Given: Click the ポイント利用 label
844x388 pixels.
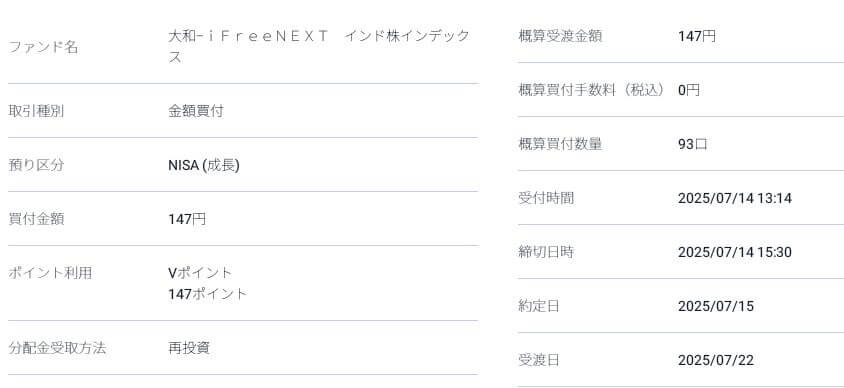Looking at the screenshot, I should [50, 273].
